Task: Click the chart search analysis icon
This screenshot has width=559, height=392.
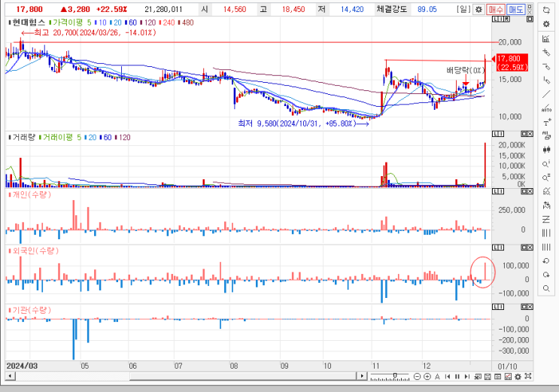Action: [546, 192]
